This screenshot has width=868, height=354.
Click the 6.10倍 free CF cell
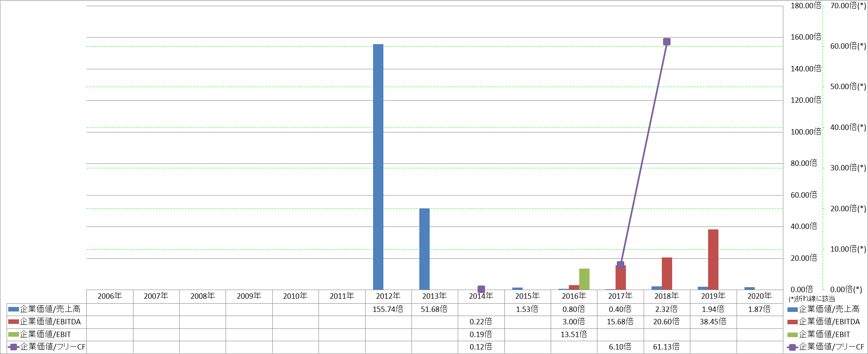(x=620, y=347)
